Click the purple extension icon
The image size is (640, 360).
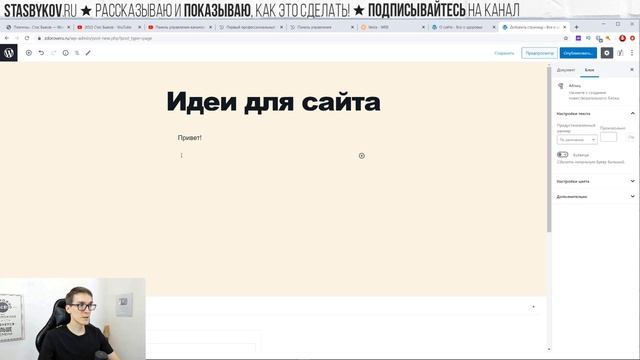pyautogui.click(x=578, y=38)
